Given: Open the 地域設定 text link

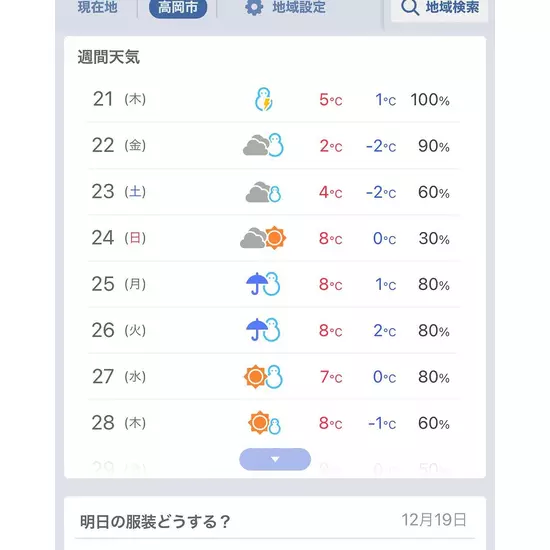Looking at the screenshot, I should pos(299,7).
